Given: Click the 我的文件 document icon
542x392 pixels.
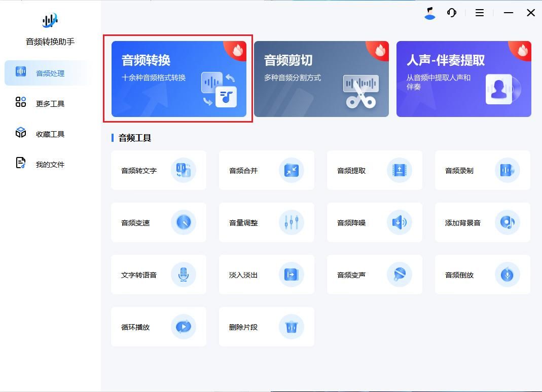Looking at the screenshot, I should click(x=21, y=163).
